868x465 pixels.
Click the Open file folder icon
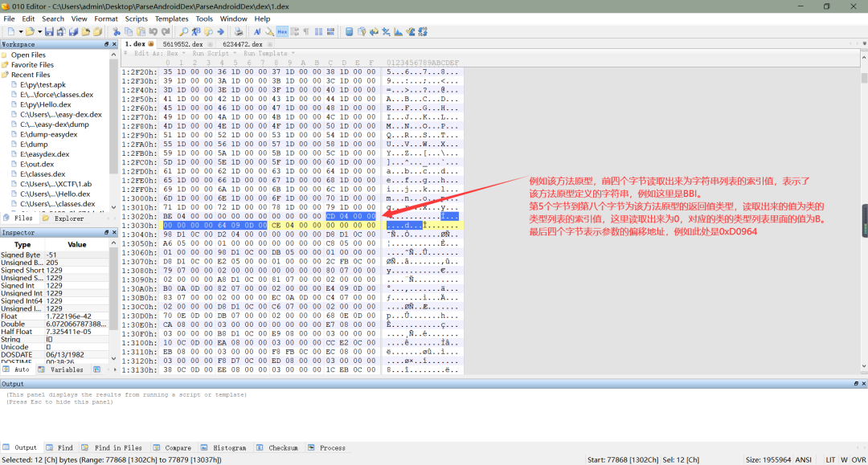click(30, 31)
